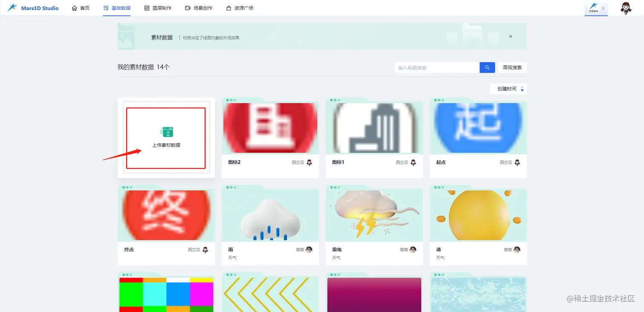Open the light blue water texture thumbnail
Viewport: 644px width, 312px height.
click(478, 295)
